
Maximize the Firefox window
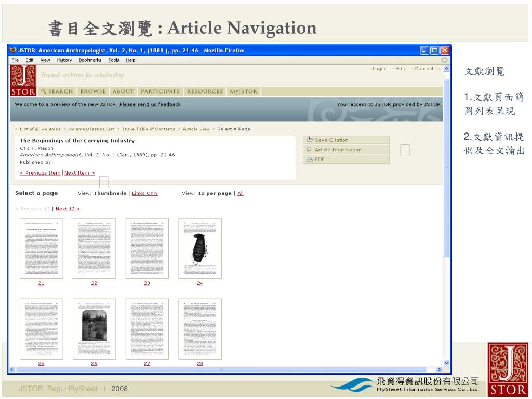coord(435,50)
